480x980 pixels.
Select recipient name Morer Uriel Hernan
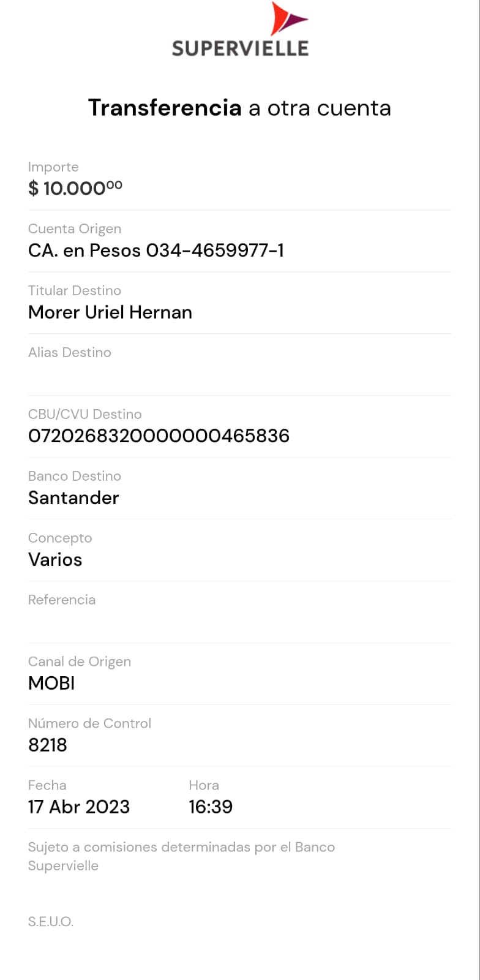point(110,312)
